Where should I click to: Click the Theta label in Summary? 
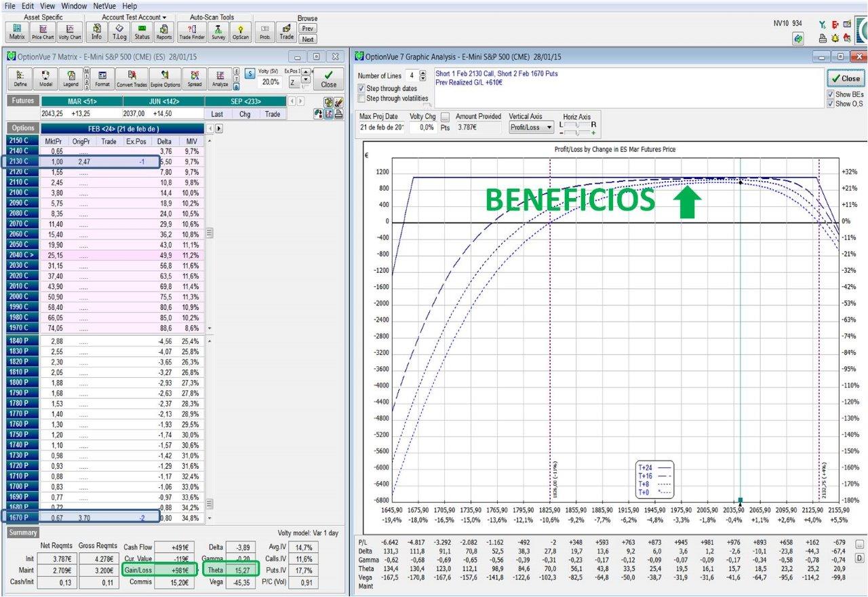click(x=216, y=571)
